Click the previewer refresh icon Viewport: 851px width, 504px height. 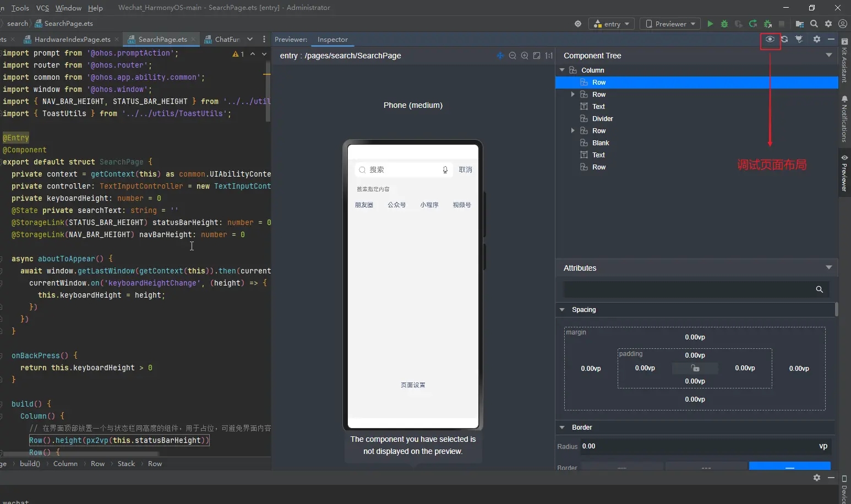(784, 40)
